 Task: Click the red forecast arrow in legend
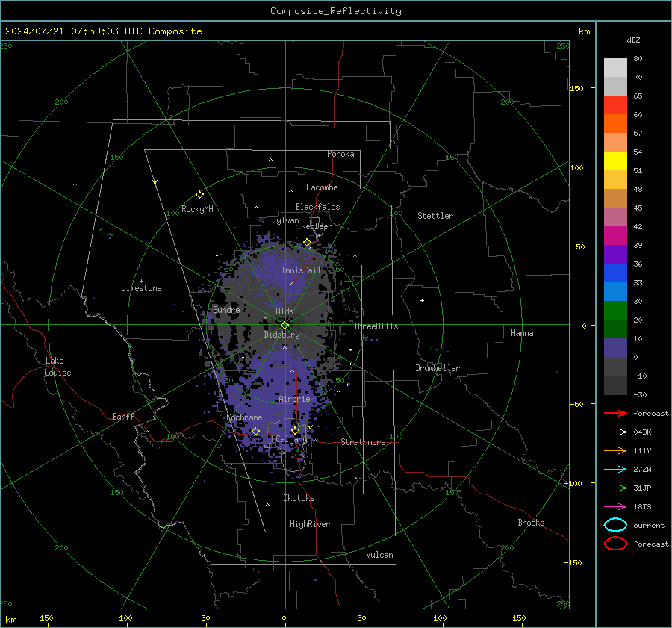pyautogui.click(x=615, y=413)
